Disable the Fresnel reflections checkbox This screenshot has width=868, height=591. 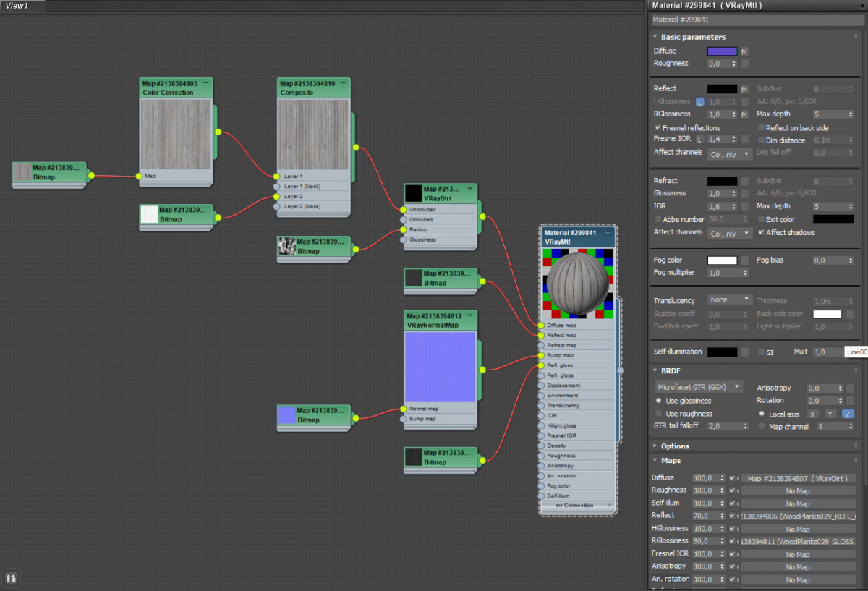coord(658,127)
